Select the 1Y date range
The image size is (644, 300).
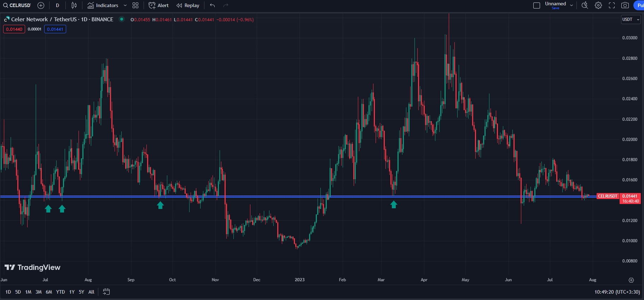tap(72, 292)
